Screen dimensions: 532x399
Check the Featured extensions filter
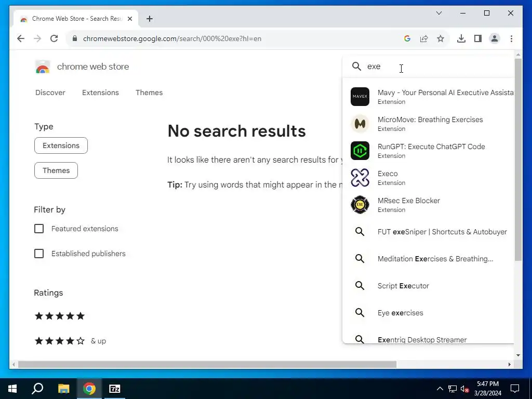(39, 229)
